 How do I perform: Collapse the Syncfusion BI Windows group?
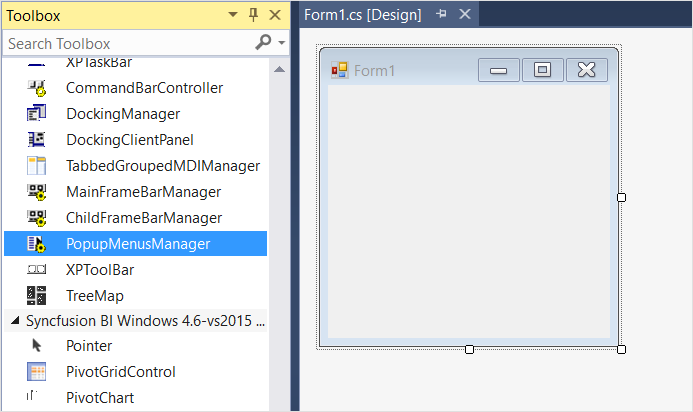click(x=15, y=320)
